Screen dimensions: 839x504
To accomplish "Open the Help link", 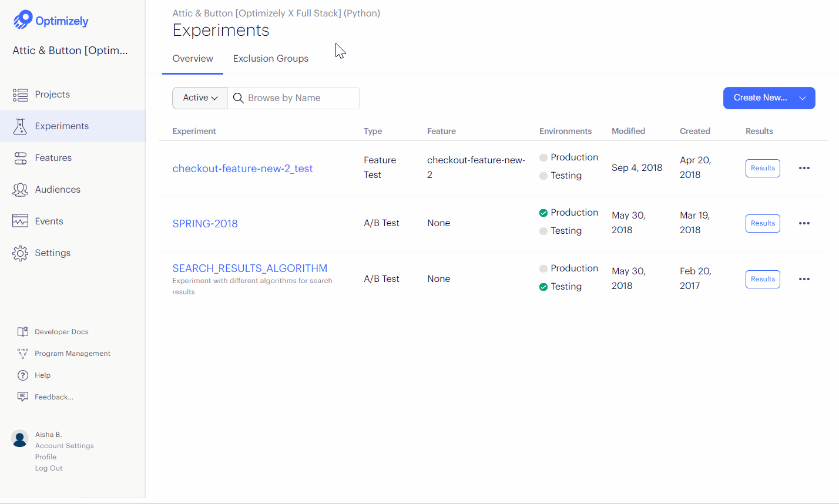I will (43, 375).
